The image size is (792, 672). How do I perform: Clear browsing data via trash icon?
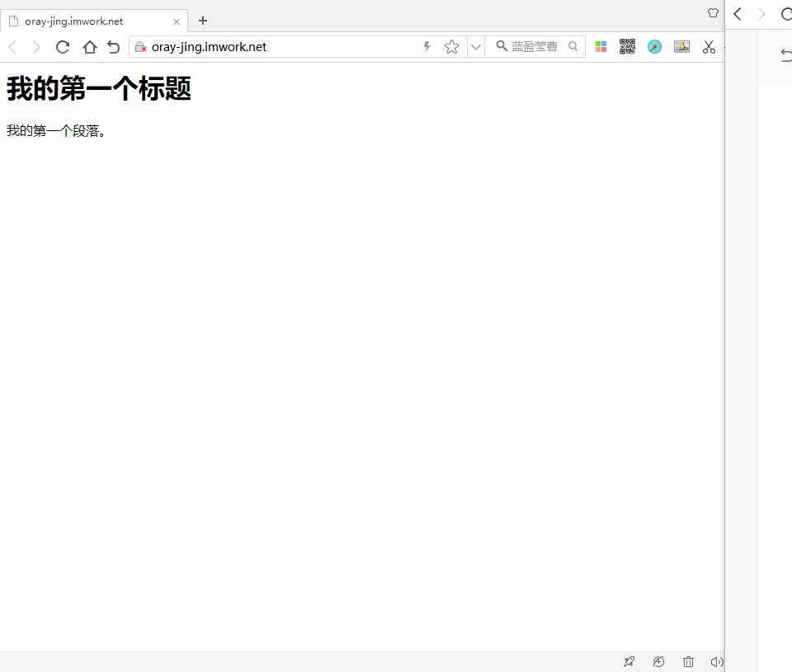point(688,661)
